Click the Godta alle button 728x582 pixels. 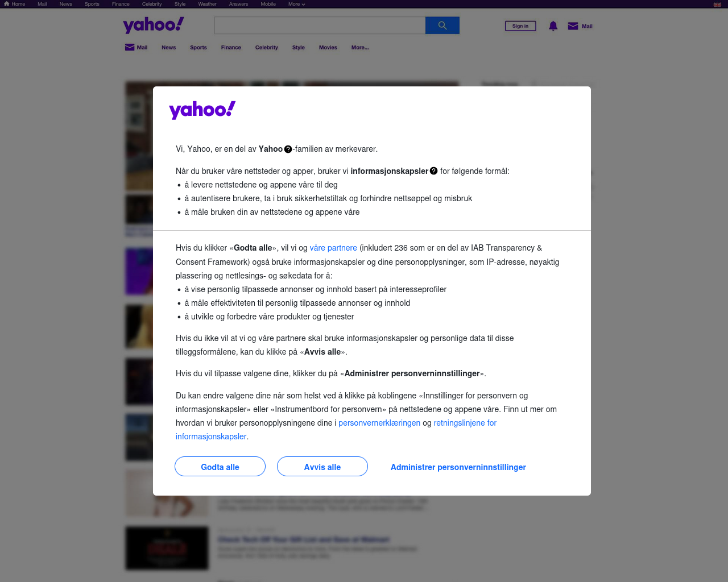220,467
